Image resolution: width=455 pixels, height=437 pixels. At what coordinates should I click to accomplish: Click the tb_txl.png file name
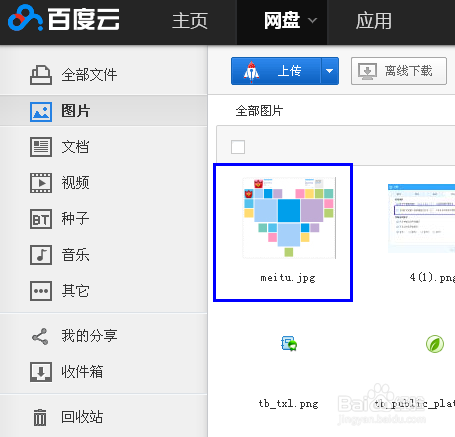click(x=289, y=404)
